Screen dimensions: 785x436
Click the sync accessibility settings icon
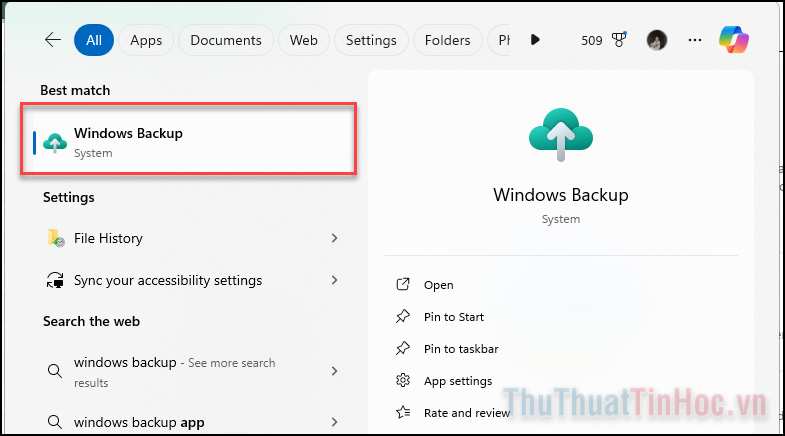(55, 280)
